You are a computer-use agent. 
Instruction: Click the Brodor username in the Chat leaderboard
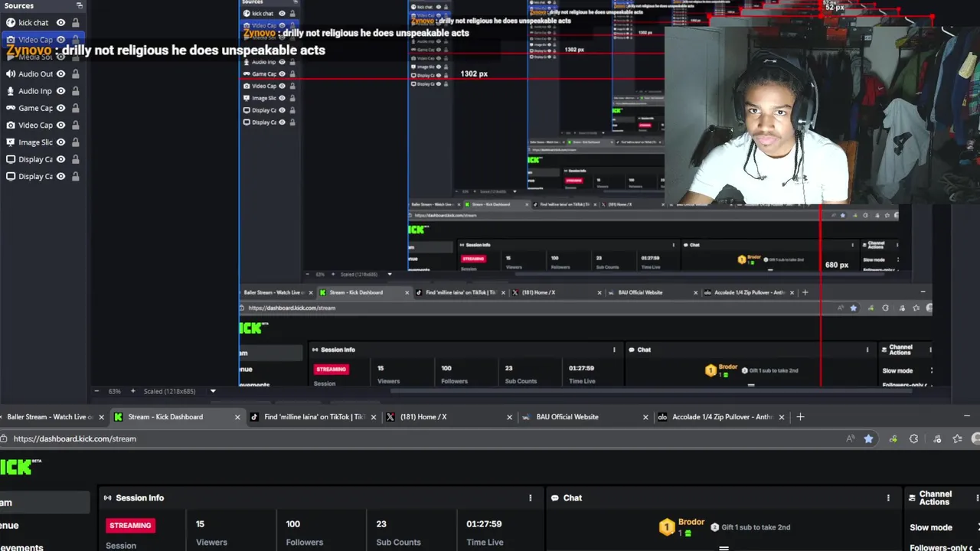tap(691, 522)
